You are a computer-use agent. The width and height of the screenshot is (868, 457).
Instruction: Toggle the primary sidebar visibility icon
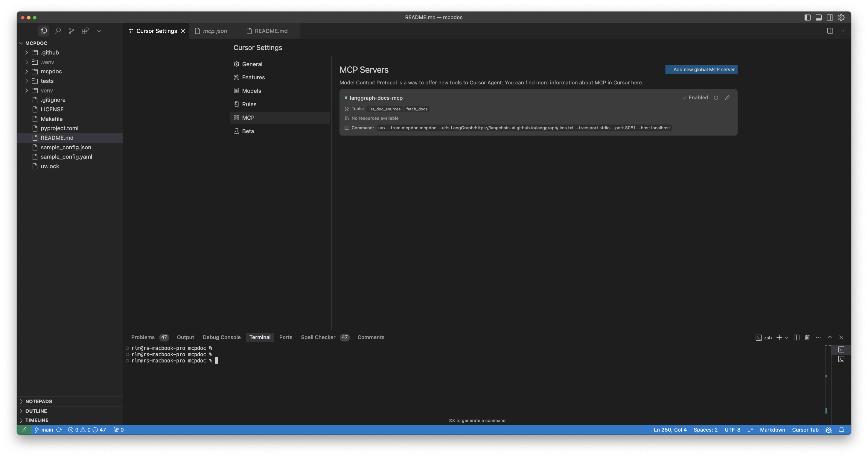click(x=807, y=17)
